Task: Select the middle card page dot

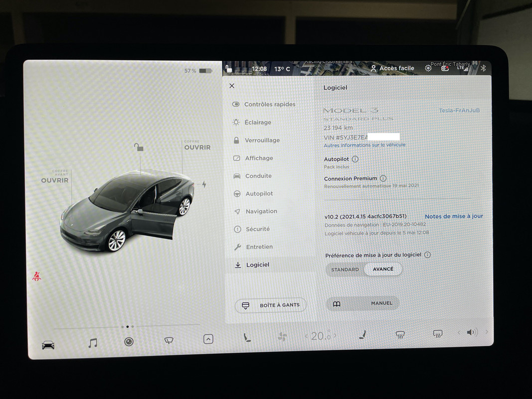Action: pos(128,326)
